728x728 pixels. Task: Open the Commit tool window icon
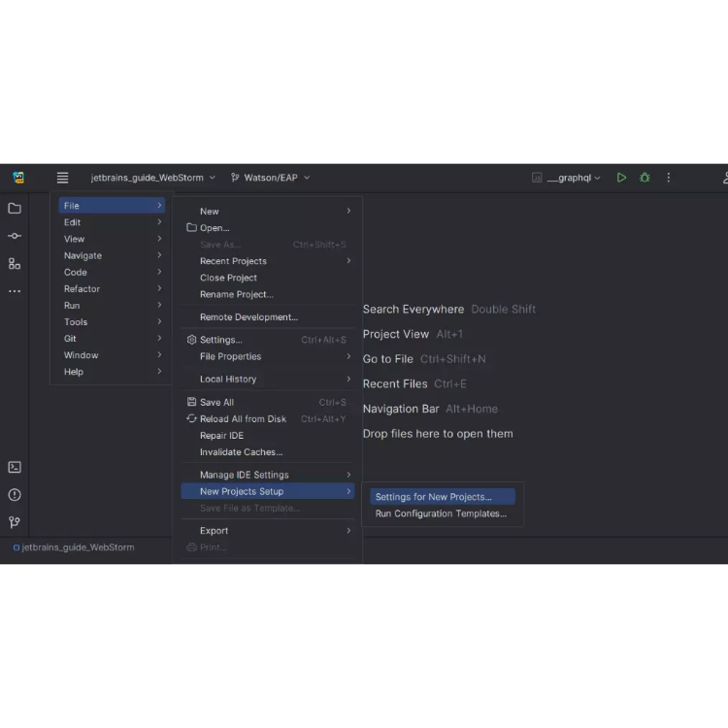click(15, 236)
